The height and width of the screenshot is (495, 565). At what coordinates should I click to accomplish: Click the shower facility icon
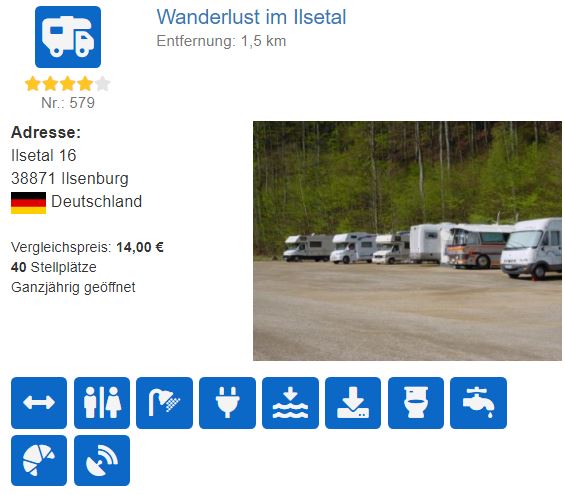tap(164, 403)
